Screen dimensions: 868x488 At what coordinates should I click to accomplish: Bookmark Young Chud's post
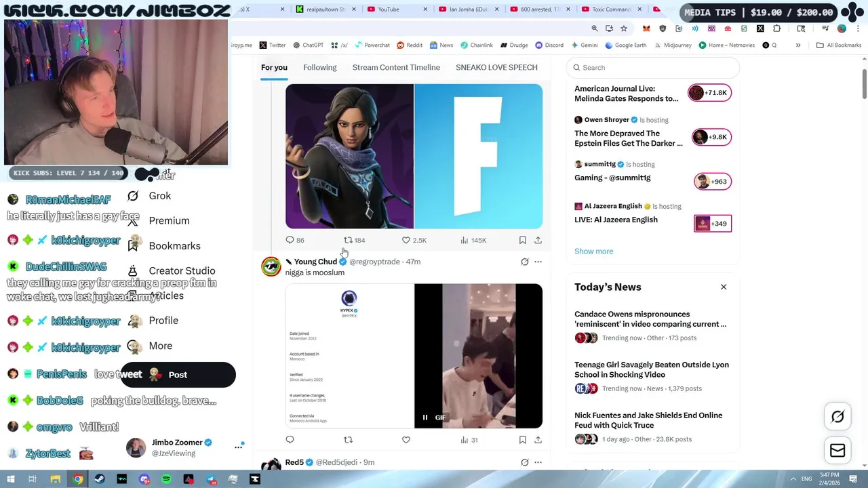tap(522, 440)
